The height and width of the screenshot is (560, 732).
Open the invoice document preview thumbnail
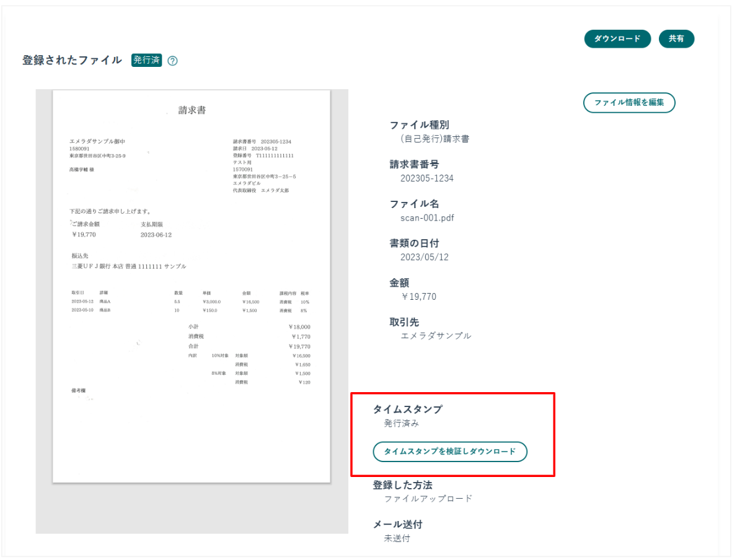pyautogui.click(x=192, y=286)
